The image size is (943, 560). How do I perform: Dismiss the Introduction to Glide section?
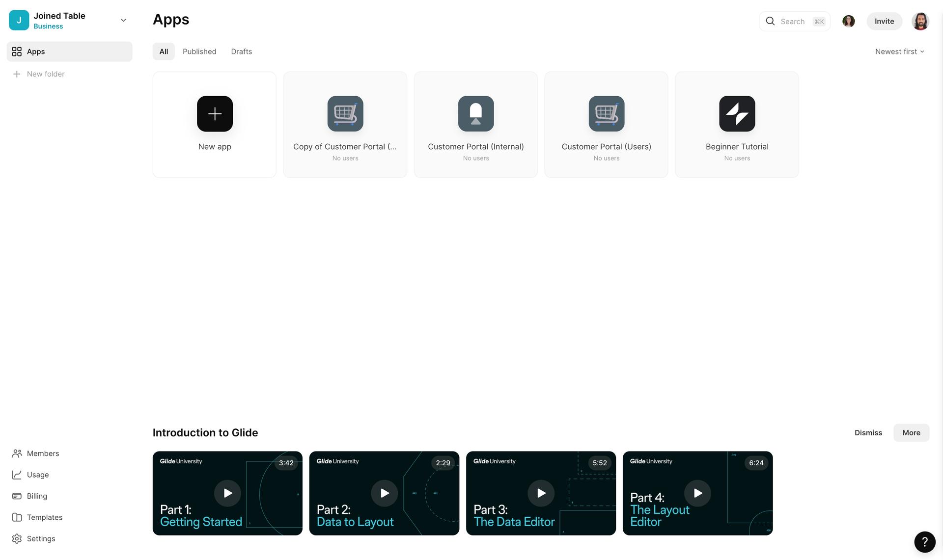click(x=868, y=432)
